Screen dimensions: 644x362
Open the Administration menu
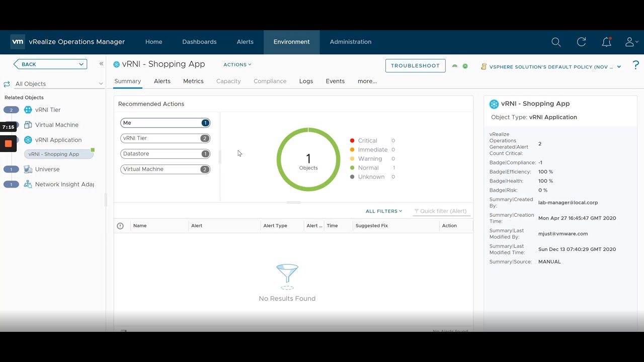tap(351, 42)
